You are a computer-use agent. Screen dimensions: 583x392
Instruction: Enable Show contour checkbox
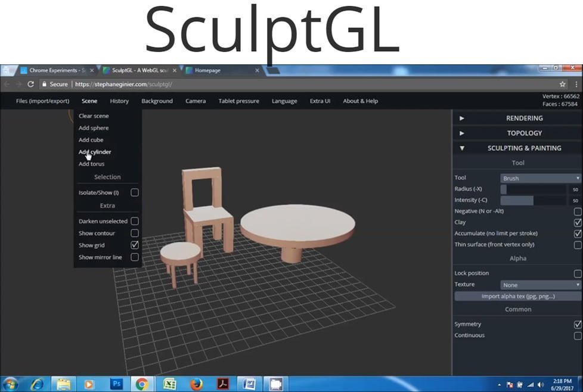[135, 233]
